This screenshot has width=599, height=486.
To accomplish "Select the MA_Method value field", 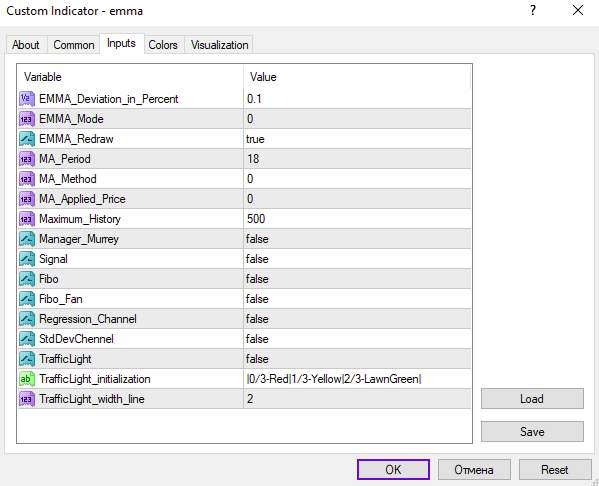I will click(x=357, y=179).
